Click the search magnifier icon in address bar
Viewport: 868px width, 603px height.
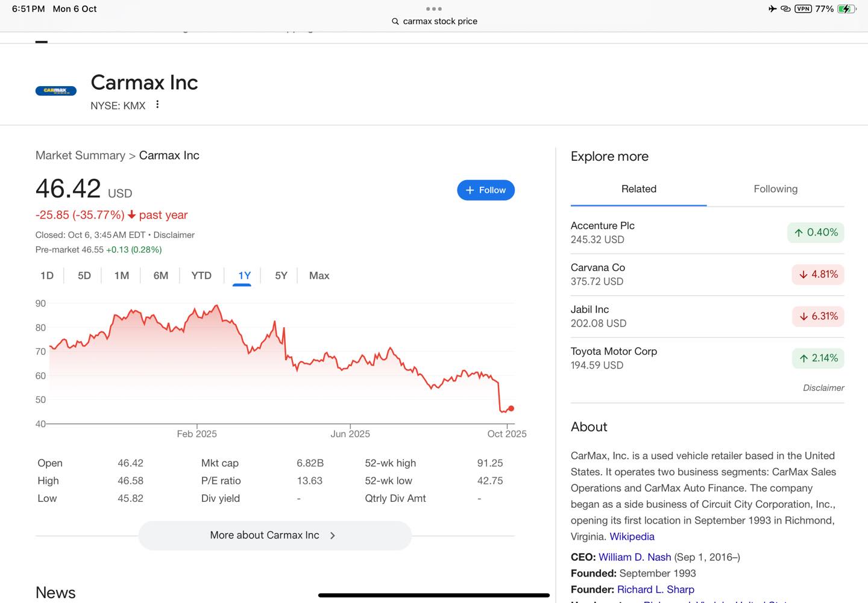395,22
